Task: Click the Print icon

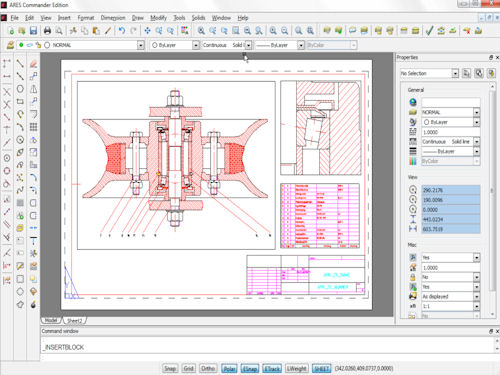Action: (47, 31)
